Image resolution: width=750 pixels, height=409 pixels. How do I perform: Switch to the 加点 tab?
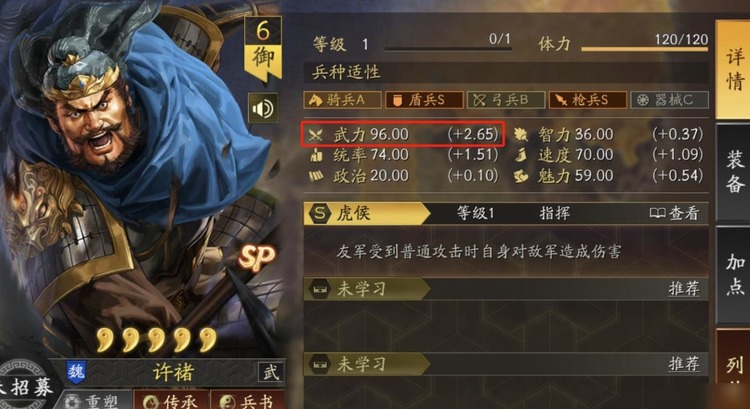coord(734,275)
